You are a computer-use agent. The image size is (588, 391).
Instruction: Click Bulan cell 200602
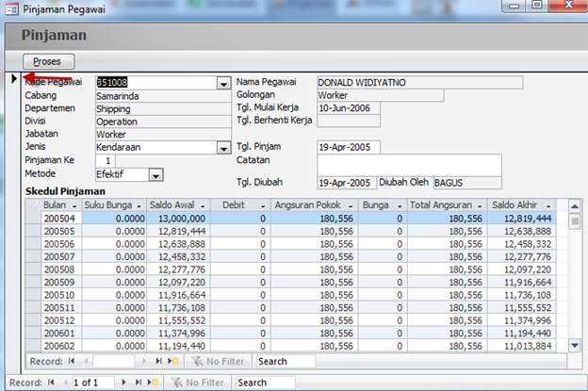tap(61, 346)
